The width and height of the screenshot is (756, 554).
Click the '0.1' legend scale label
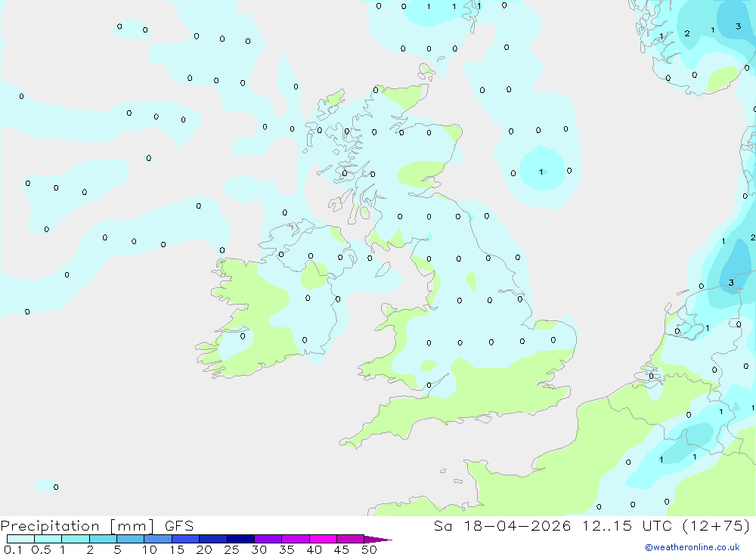[x=13, y=549]
